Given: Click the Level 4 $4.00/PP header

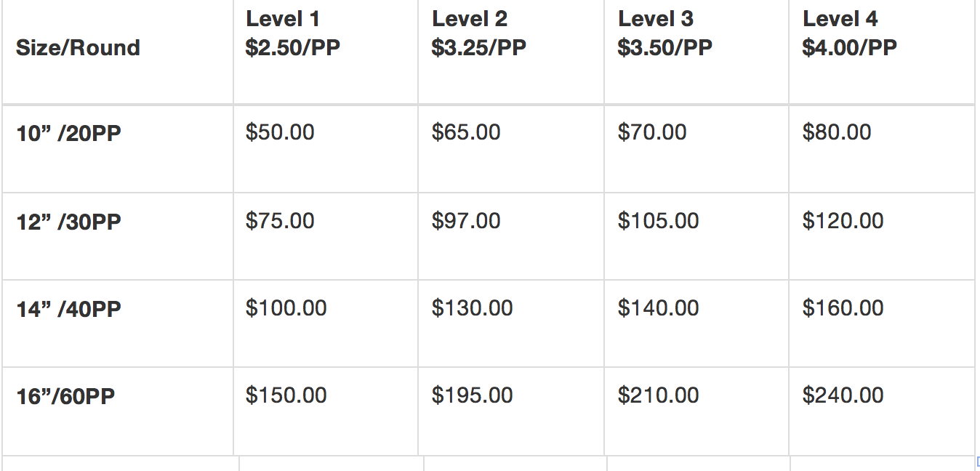Looking at the screenshot, I should point(849,33).
